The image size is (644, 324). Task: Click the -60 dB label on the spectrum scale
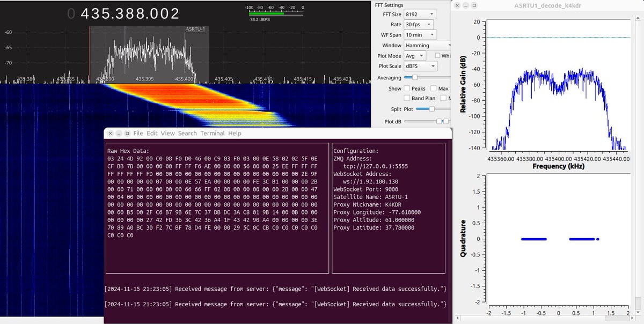coord(8,32)
